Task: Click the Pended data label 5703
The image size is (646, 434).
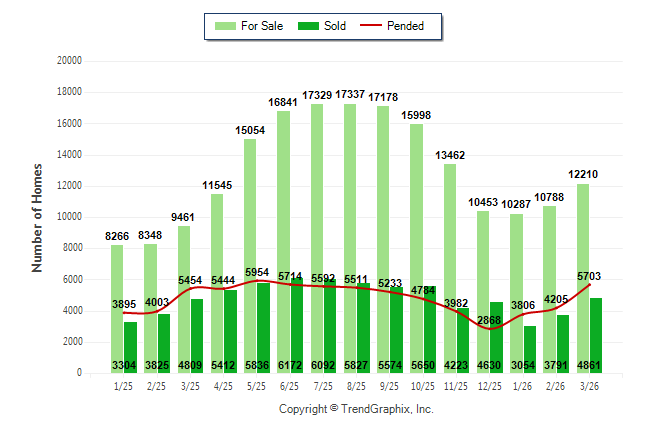Action: [x=591, y=275]
